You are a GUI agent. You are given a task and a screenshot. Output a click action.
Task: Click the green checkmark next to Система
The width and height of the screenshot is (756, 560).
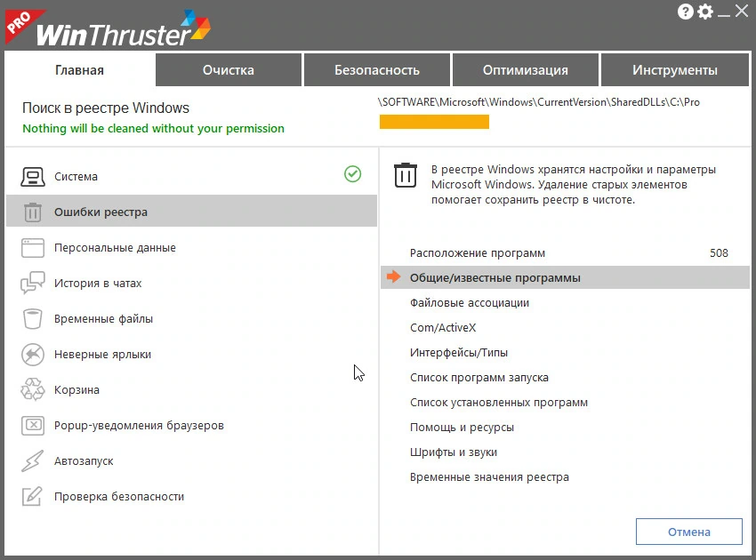(352, 174)
